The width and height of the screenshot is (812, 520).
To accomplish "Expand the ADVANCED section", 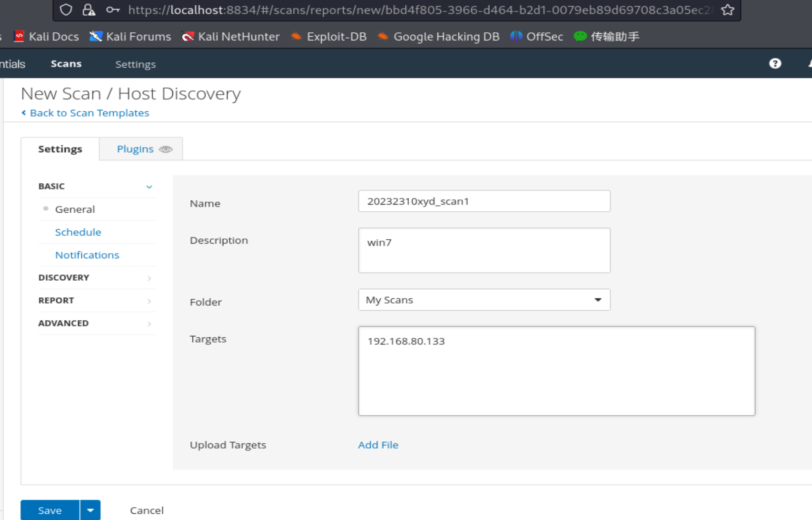I will click(97, 324).
